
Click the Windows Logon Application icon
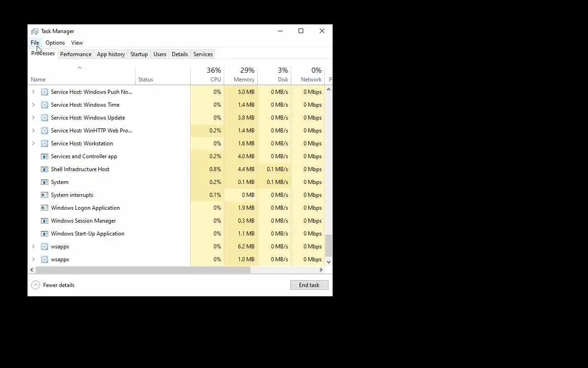(45, 208)
